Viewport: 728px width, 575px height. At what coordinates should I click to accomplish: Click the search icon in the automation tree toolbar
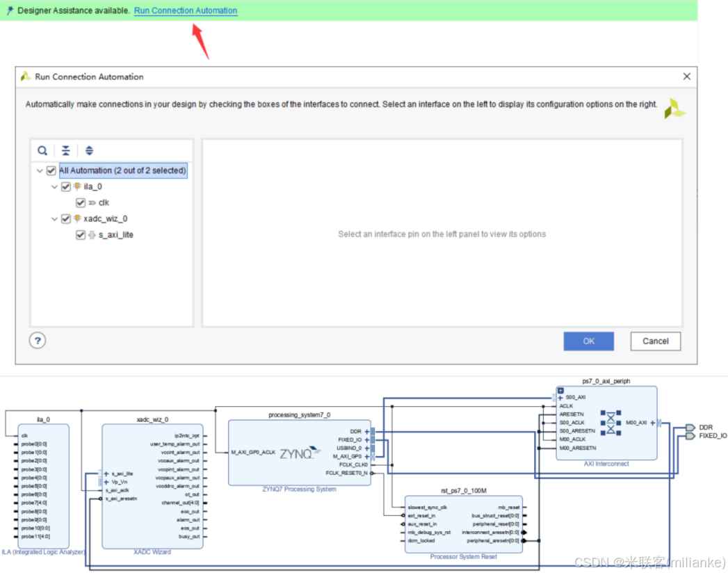tap(42, 150)
